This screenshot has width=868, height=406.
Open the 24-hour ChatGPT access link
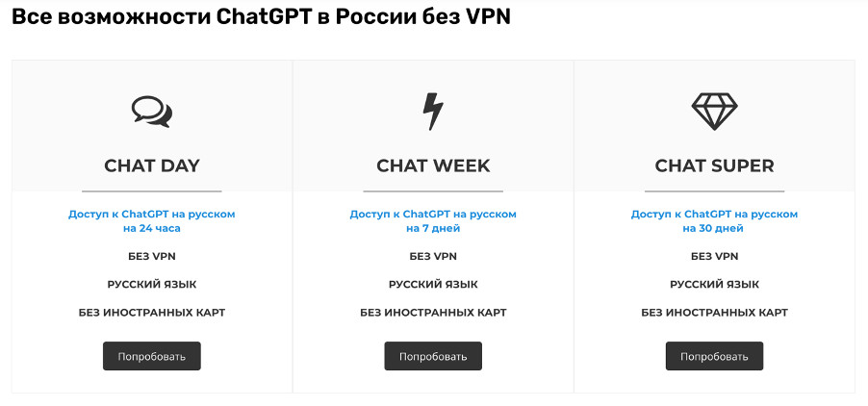152,221
